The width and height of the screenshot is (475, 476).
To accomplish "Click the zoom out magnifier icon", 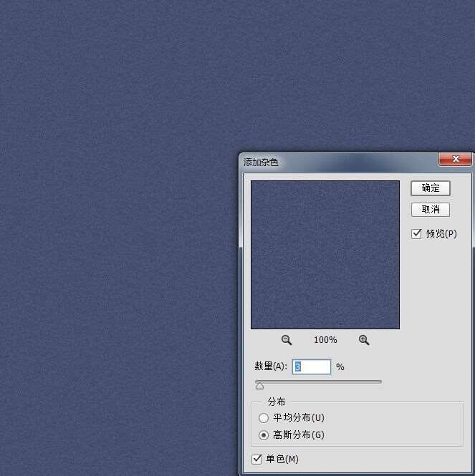I will (x=287, y=340).
